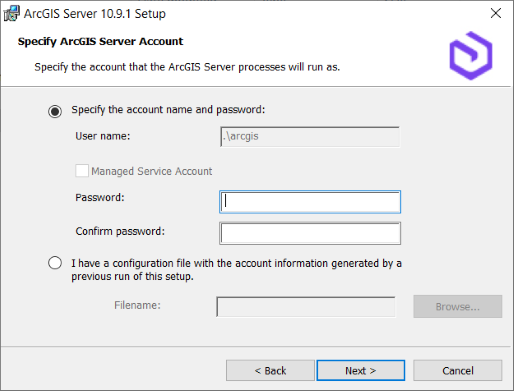Viewport: 514px width, 391px height.
Task: Tick the Managed Service Account checkbox
Action: click(x=82, y=171)
